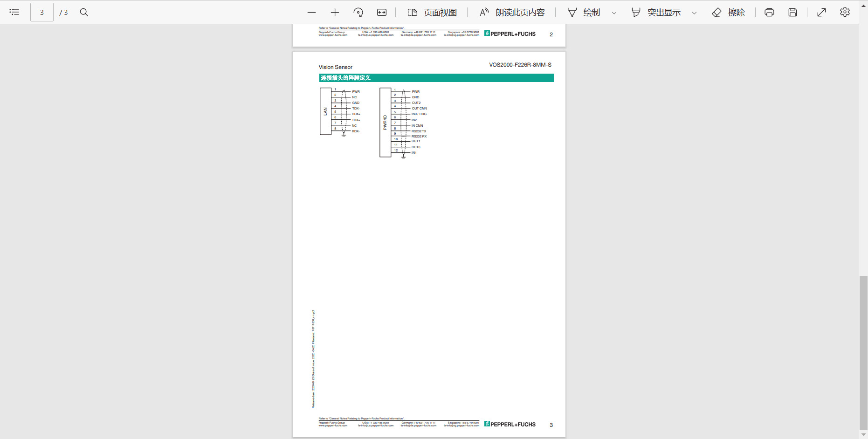Select the 绘制 draw tool
Image resolution: width=868 pixels, height=439 pixels.
[584, 13]
